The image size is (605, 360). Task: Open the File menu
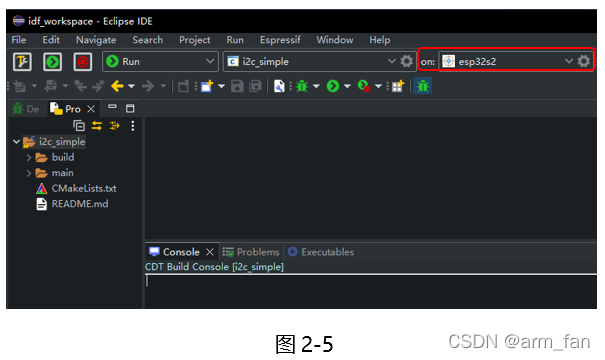tap(19, 40)
